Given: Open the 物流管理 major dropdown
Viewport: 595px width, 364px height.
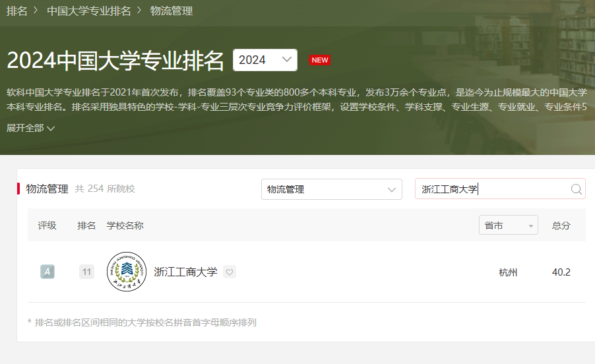Looking at the screenshot, I should tap(331, 189).
